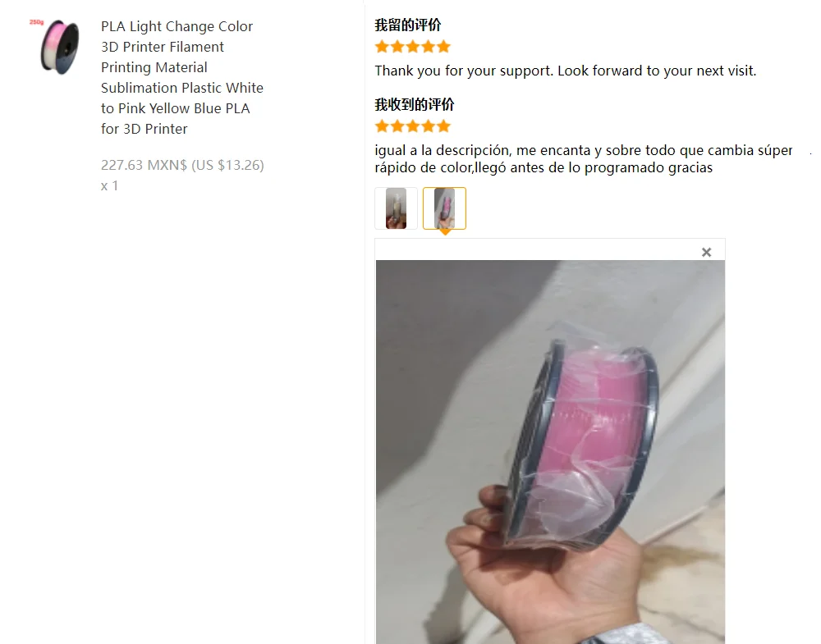Close the enlarged review photo
Image resolution: width=821 pixels, height=644 pixels.
click(706, 252)
